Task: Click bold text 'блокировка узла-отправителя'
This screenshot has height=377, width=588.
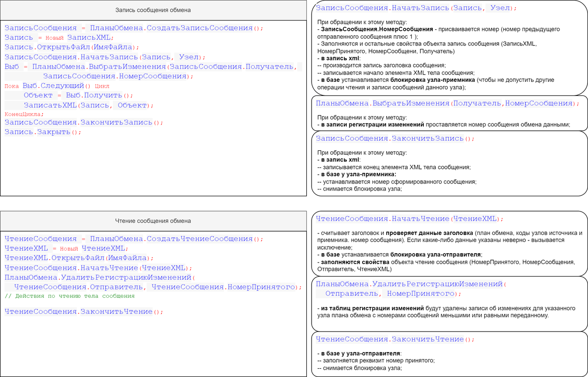Action: 436,255
